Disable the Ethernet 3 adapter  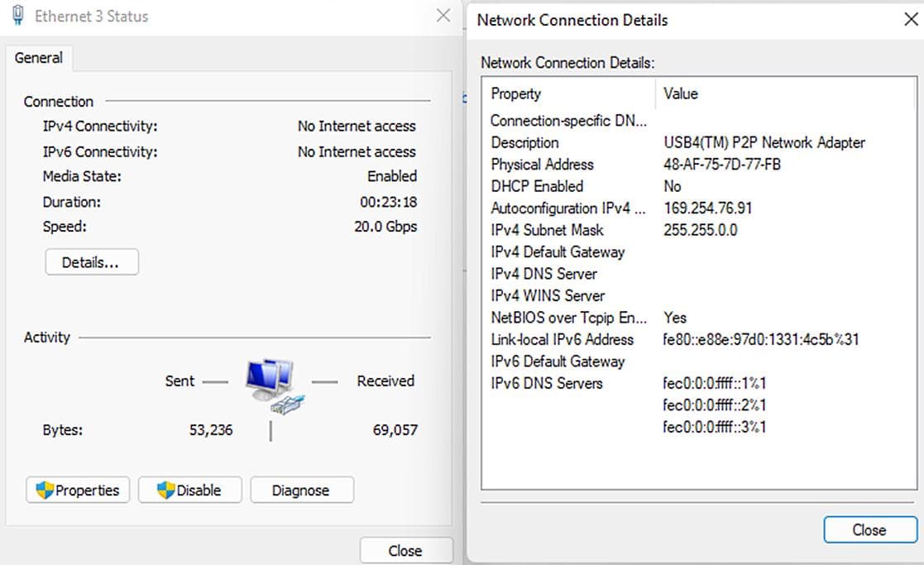(189, 491)
